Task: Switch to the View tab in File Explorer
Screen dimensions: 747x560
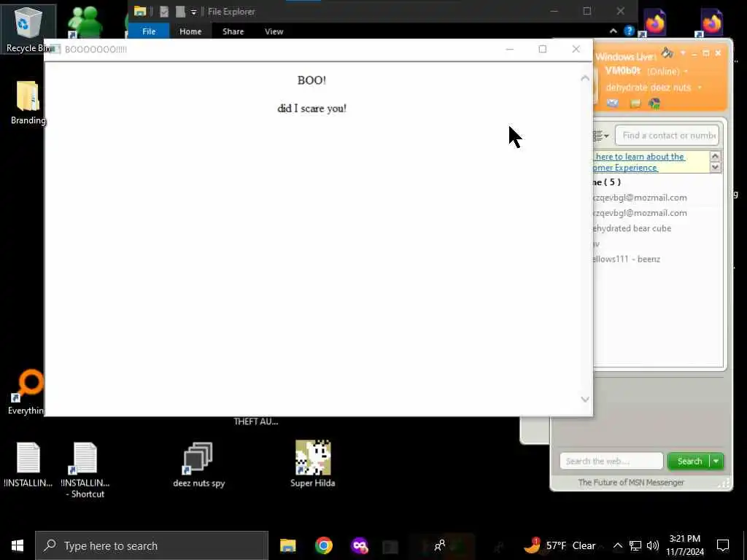Action: (274, 31)
